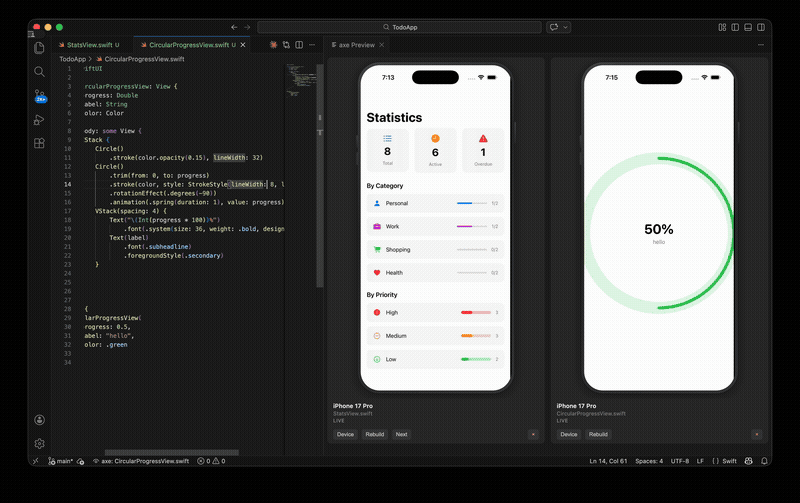Screen dimensions: 800x503
Task: Click the Active tasks card showing 6
Action: (x=435, y=150)
